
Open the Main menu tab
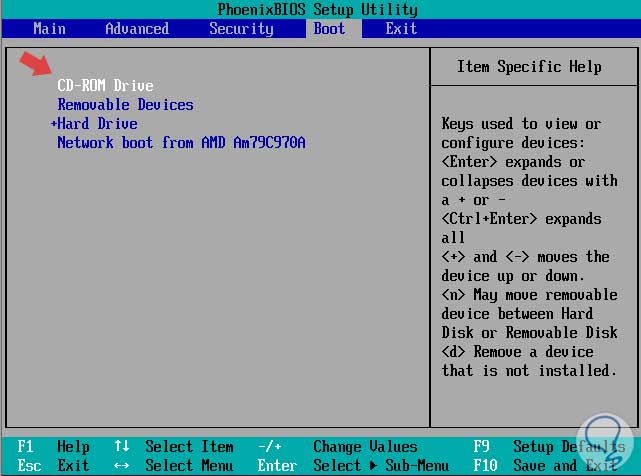click(x=49, y=29)
